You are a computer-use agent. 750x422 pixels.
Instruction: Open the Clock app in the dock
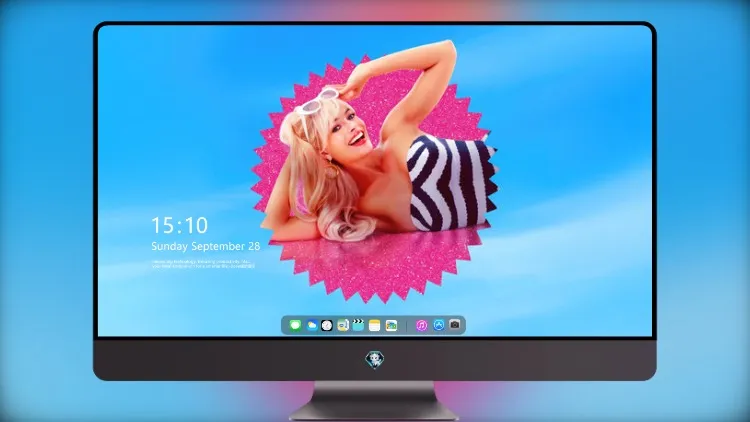[x=327, y=325]
